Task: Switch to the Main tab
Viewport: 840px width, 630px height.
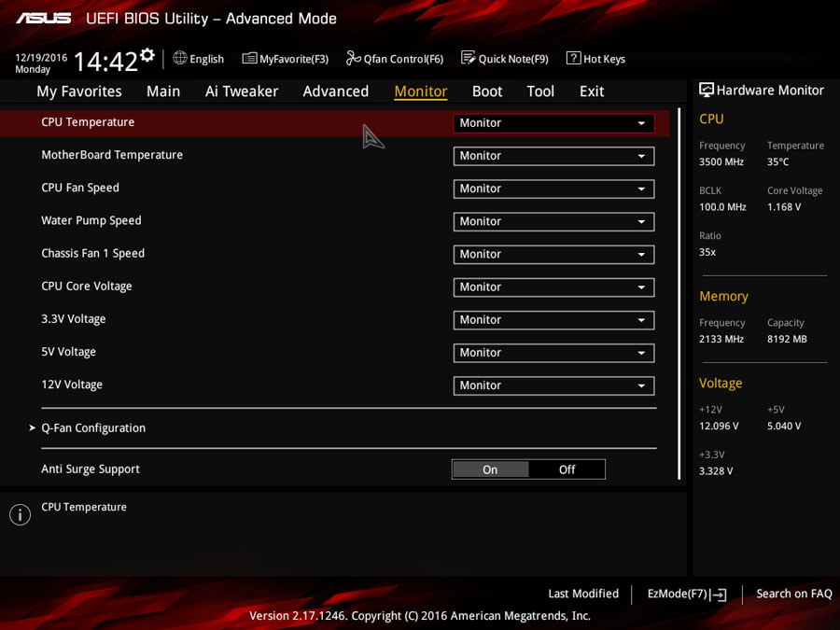Action: coord(163,91)
